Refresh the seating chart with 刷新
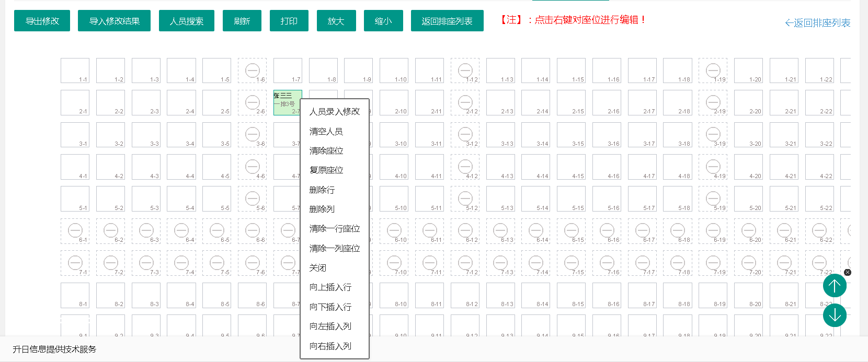868x362 pixels. point(242,21)
